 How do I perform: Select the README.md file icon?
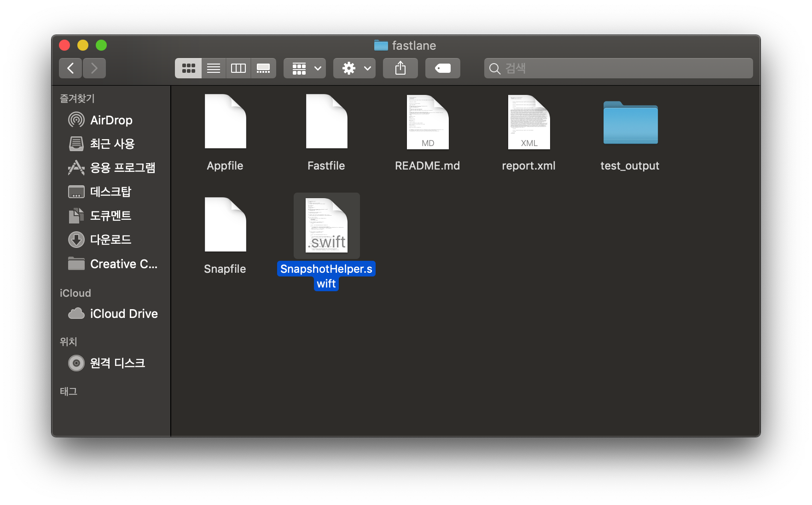click(x=428, y=122)
